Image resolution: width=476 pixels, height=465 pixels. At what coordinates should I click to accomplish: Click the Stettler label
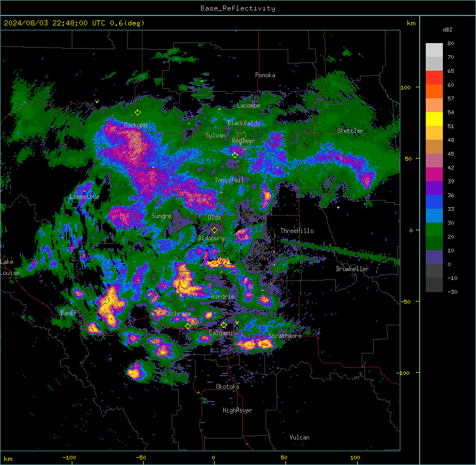pyautogui.click(x=350, y=131)
